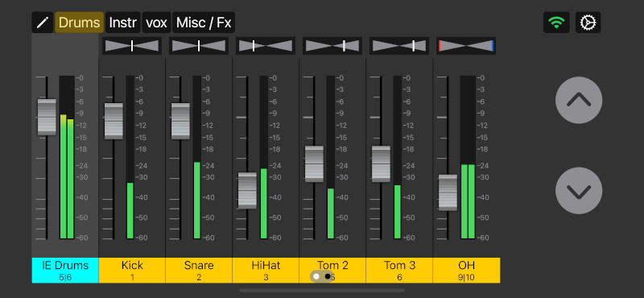Click the page indicator dots

[x=321, y=276]
